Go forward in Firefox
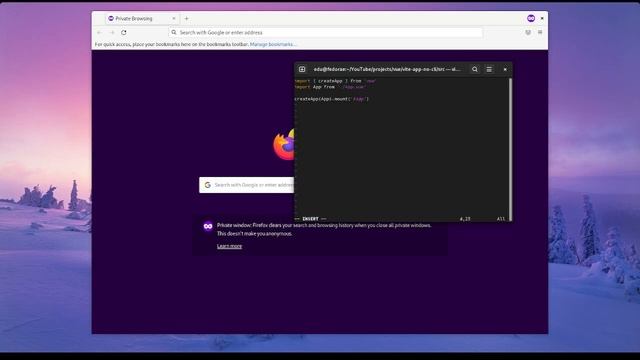 [111, 32]
